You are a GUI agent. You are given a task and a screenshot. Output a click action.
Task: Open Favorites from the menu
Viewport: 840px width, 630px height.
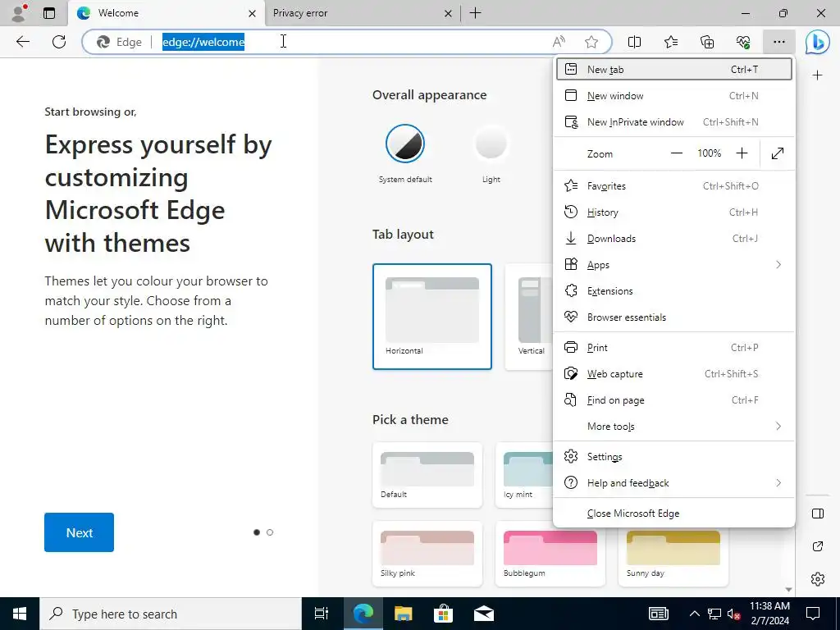click(x=674, y=186)
